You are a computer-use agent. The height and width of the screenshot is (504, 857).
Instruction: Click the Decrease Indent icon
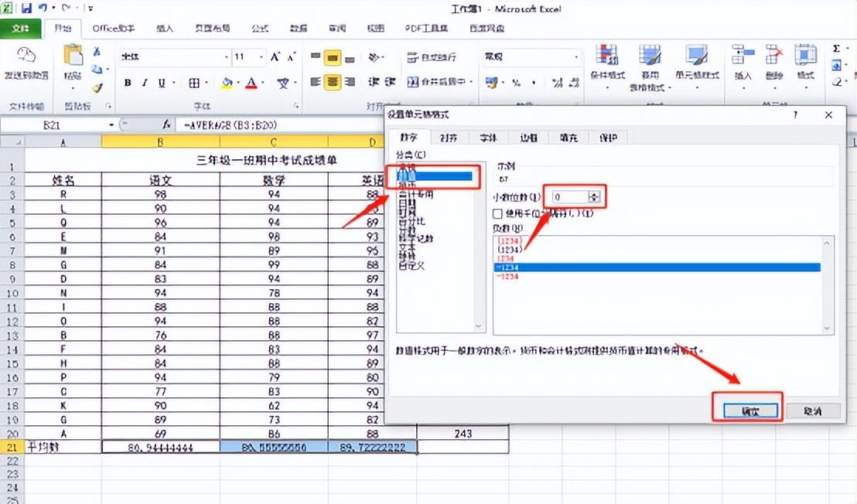click(x=374, y=82)
